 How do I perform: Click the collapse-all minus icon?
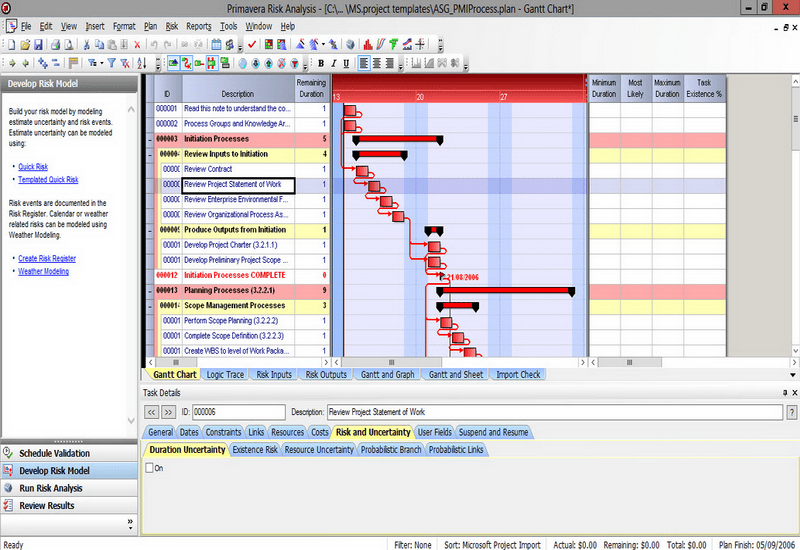(56, 63)
